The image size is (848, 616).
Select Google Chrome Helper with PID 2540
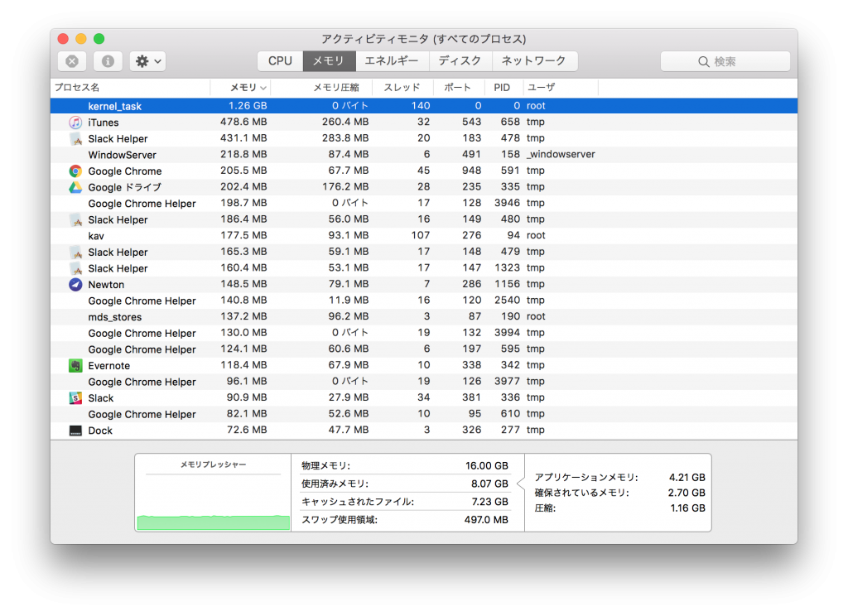point(424,301)
